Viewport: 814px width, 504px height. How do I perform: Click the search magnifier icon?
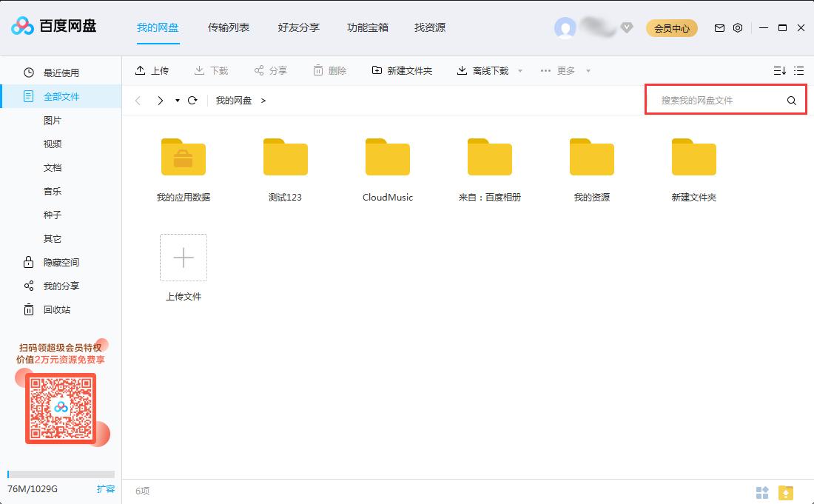click(792, 100)
